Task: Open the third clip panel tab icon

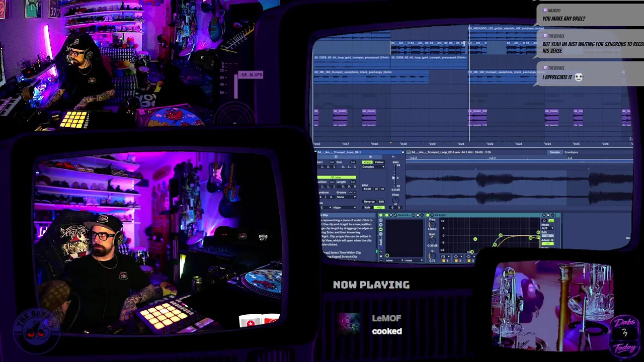Action: 393,157
